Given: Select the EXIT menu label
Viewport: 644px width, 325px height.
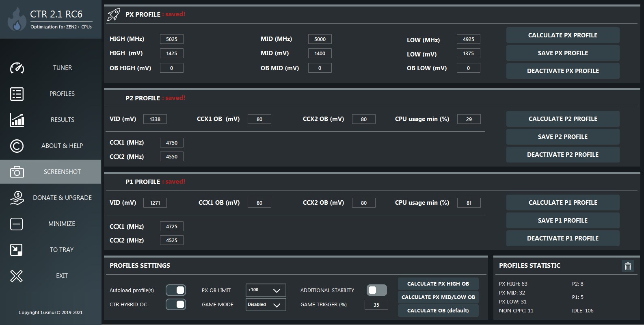Looking at the screenshot, I should coord(62,276).
